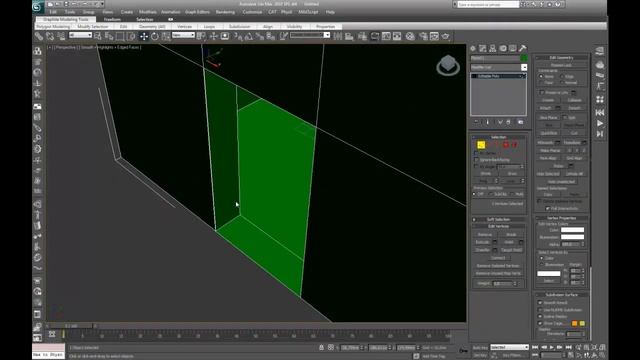Open the Rendering menu
Screen dimensions: 640x360
point(225,12)
